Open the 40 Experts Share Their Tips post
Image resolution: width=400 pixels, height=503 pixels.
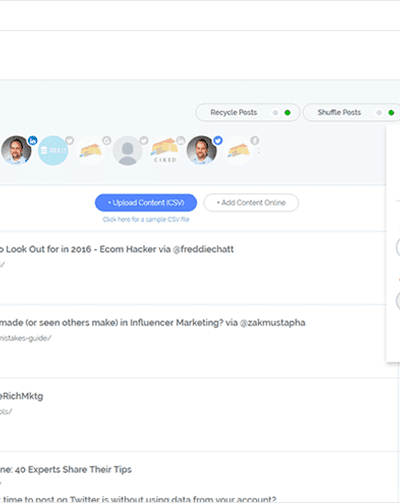pos(66,470)
